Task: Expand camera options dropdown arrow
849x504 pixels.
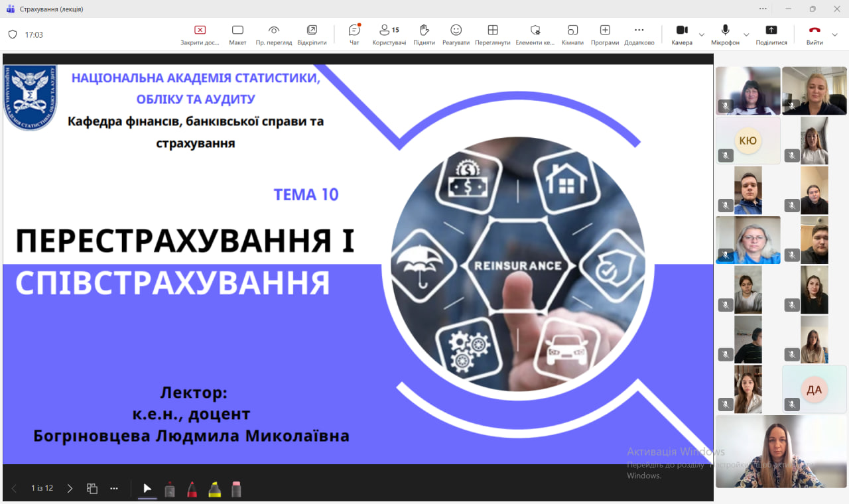Action: point(702,34)
